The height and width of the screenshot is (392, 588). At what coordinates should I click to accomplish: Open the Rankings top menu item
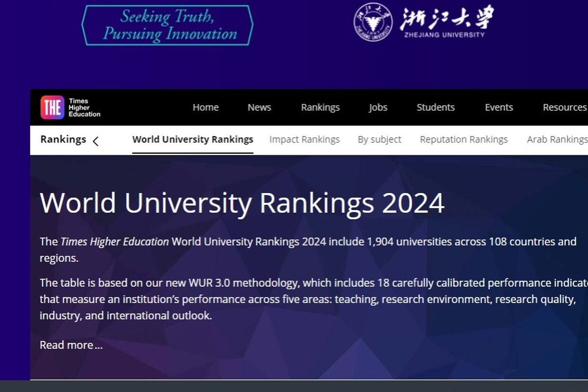pyautogui.click(x=320, y=107)
